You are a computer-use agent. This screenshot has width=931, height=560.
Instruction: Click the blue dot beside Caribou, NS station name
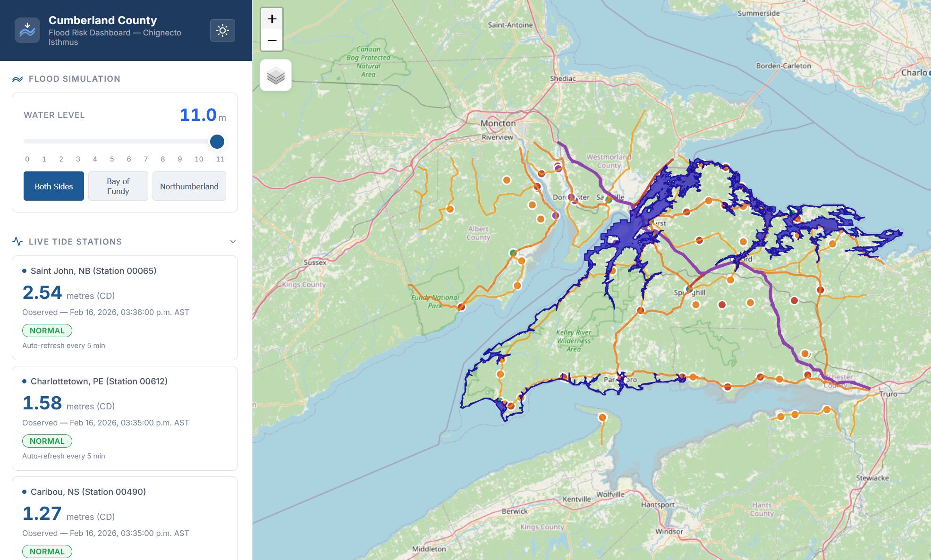click(24, 492)
